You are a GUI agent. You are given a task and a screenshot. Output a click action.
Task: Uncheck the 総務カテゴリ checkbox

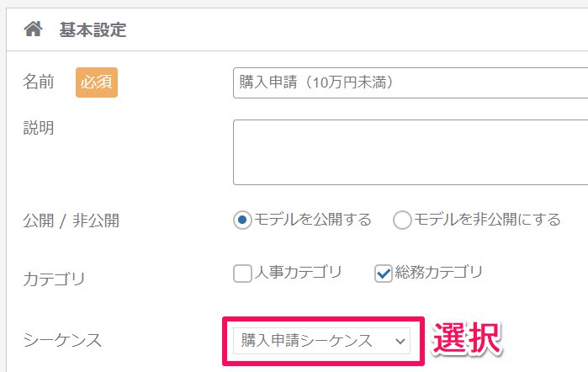tap(384, 274)
